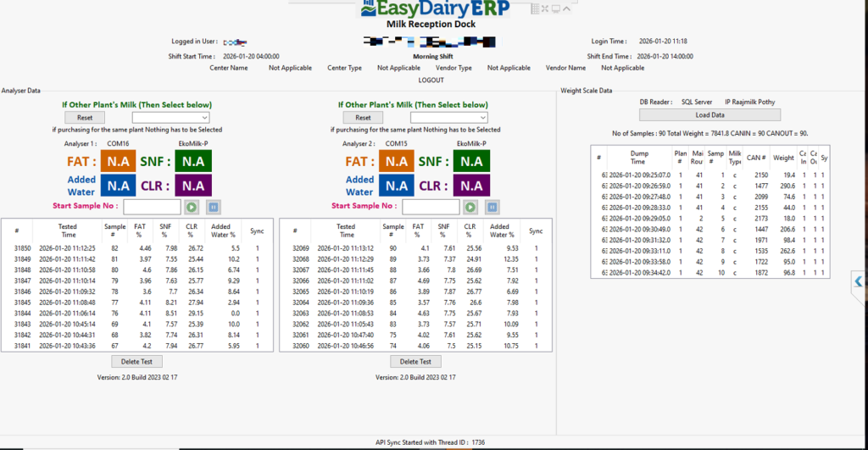Start sampling on Analyser 1 with play icon
The image size is (868, 450).
(x=192, y=207)
